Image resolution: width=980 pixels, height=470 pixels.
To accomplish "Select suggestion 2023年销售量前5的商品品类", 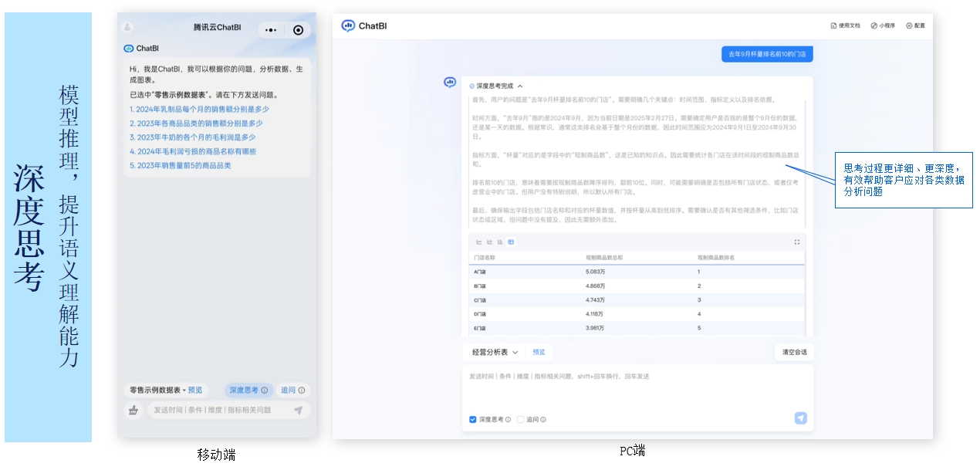I will coord(180,165).
